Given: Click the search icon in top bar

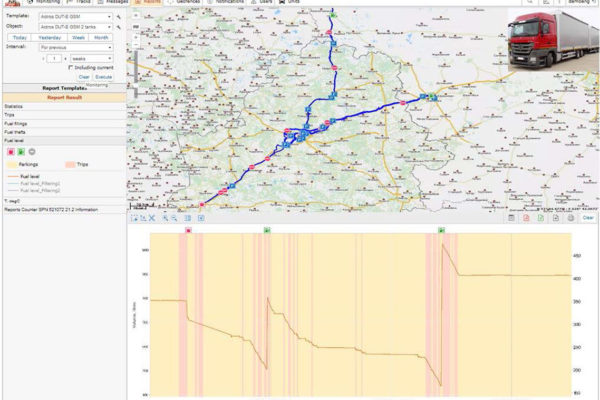Looking at the screenshot, I should click(x=530, y=2).
